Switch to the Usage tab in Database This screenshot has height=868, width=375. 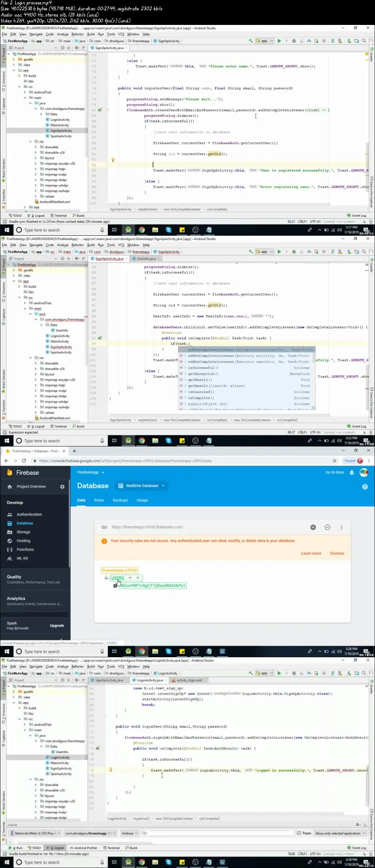click(142, 500)
